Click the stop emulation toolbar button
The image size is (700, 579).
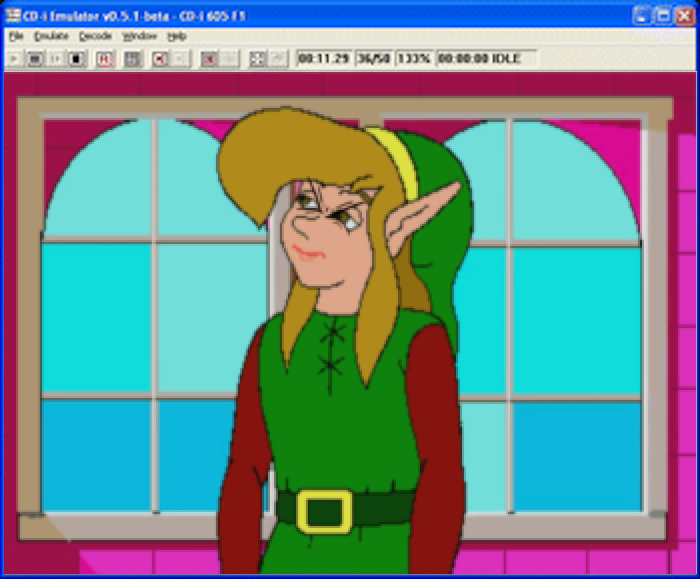click(76, 59)
